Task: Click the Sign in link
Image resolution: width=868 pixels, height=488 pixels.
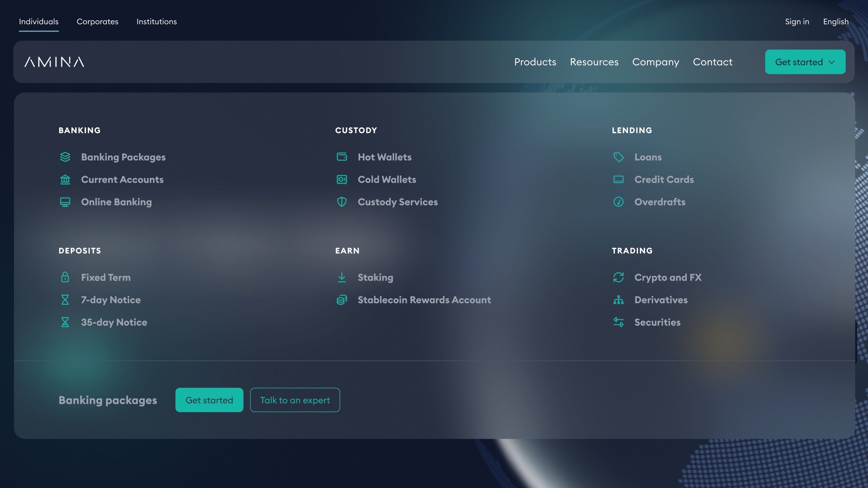Action: coord(797,22)
